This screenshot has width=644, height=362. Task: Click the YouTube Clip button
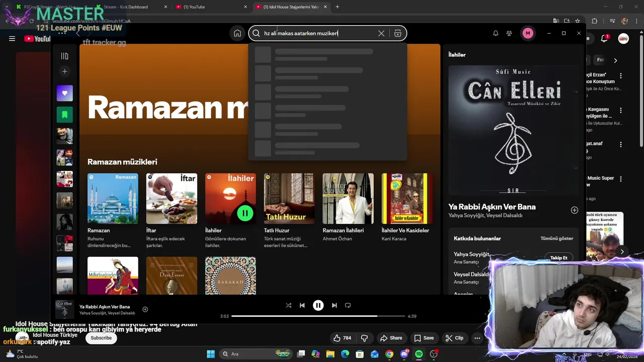454,338
